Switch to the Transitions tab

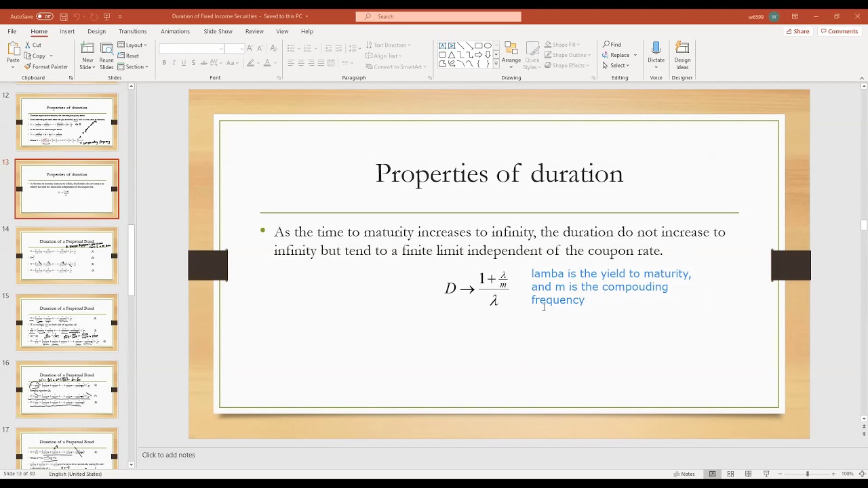[x=132, y=31]
